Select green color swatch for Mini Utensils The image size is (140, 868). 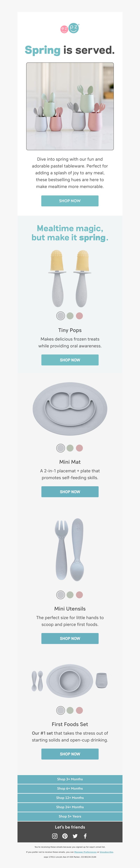click(x=70, y=595)
